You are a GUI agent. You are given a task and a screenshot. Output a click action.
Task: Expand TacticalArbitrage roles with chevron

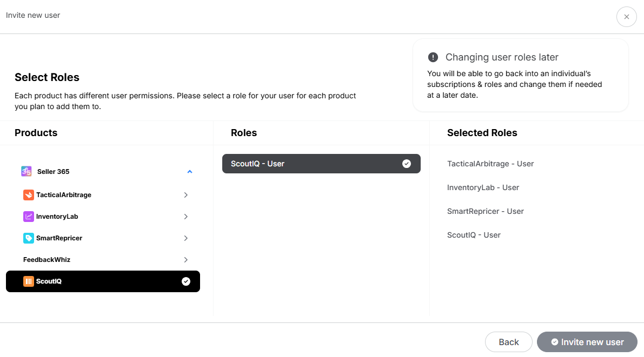(185, 195)
